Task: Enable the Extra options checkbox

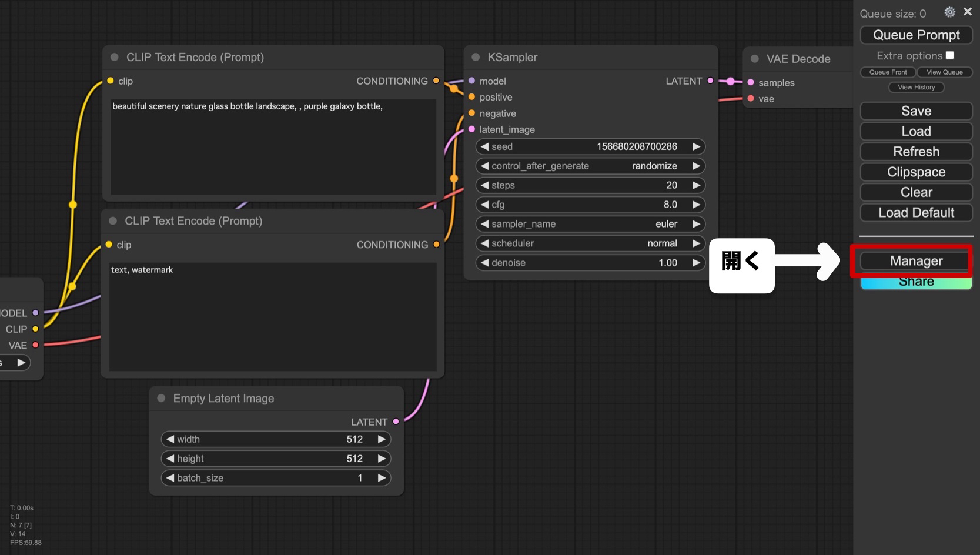Action: coord(949,55)
